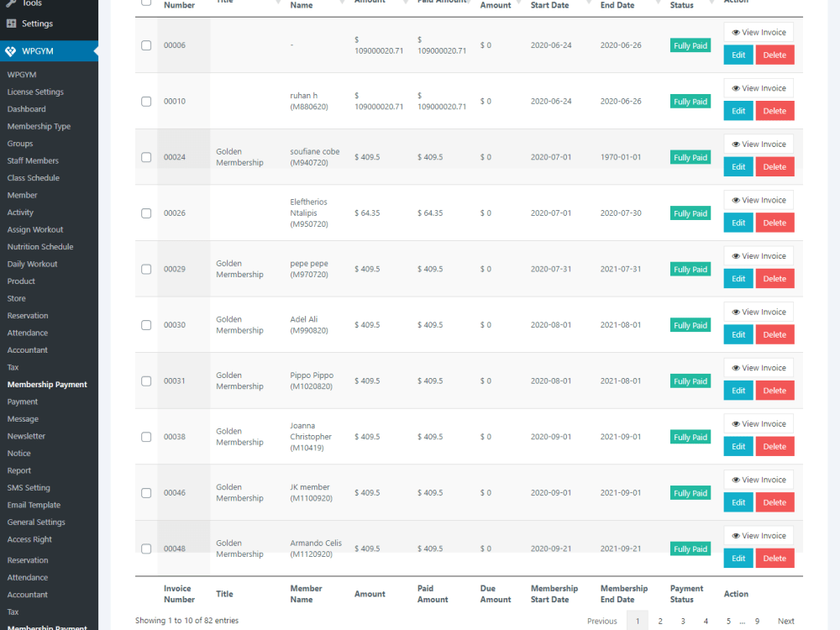Click Payment Status footer column label
Viewport: 840px width, 630px height.
pos(686,594)
